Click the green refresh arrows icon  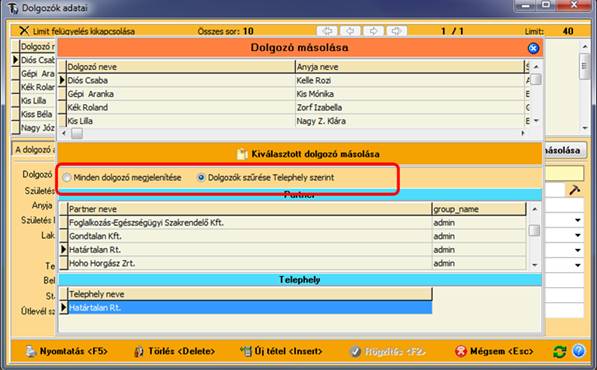point(559,351)
